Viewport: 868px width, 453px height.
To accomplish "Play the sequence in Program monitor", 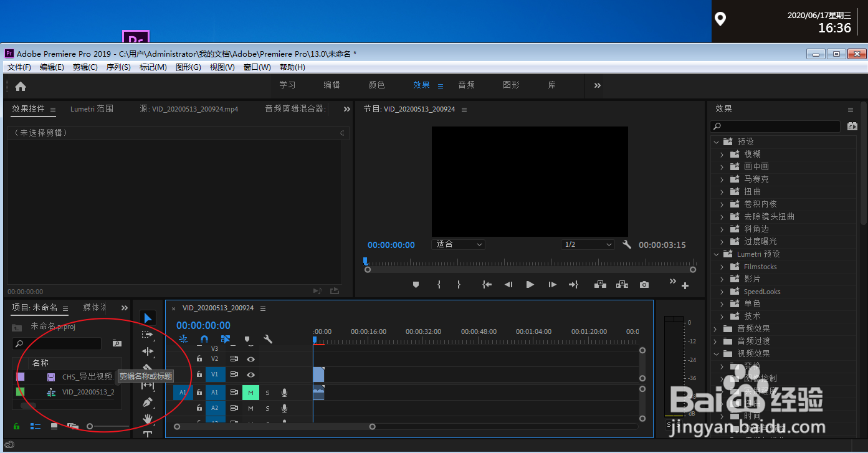I will [x=530, y=285].
